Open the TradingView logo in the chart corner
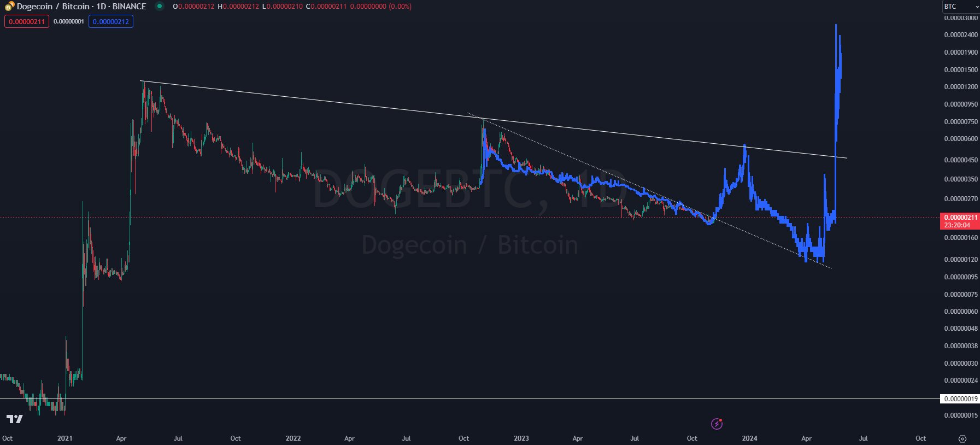The width and height of the screenshot is (980, 445). point(14,419)
